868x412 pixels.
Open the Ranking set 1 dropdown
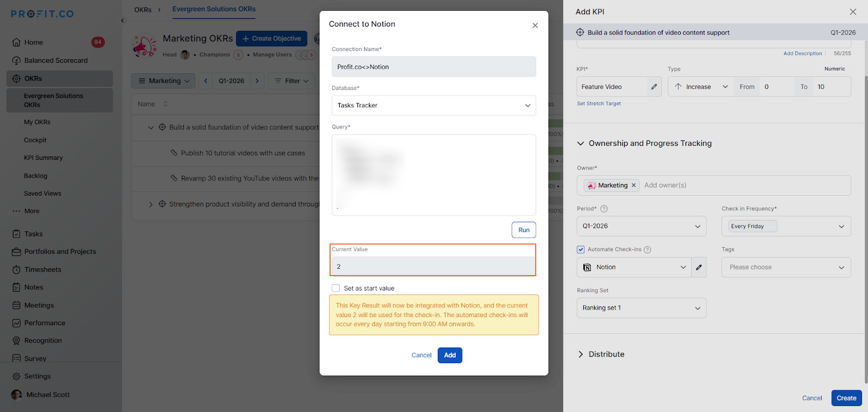point(642,308)
